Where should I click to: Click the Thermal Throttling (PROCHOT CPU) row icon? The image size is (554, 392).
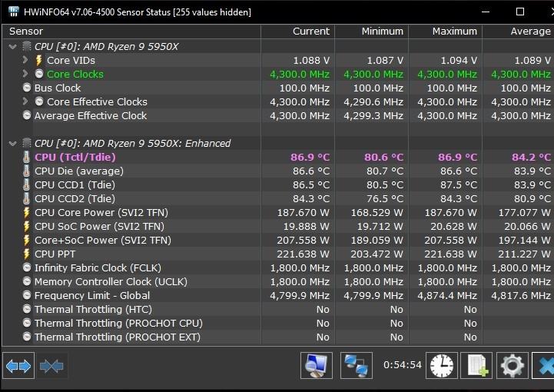[26, 323]
